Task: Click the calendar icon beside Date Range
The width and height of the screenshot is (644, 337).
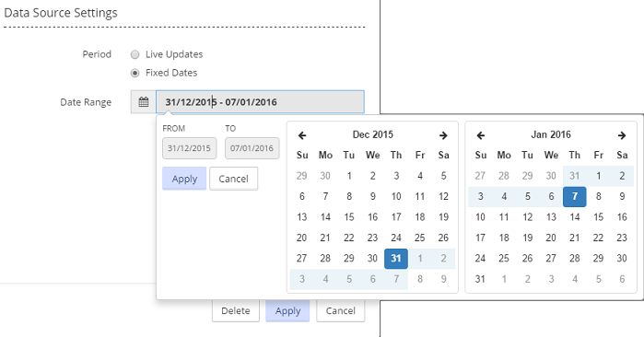Action: pyautogui.click(x=144, y=102)
